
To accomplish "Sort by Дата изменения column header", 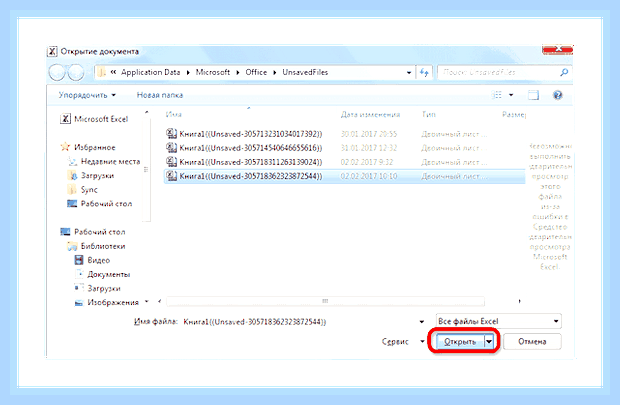I will [370, 115].
